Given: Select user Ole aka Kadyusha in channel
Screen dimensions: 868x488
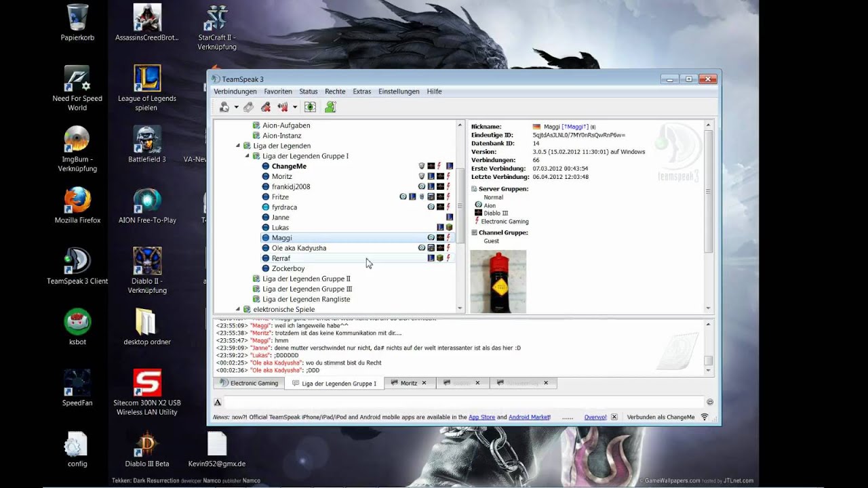Looking at the screenshot, I should [299, 248].
